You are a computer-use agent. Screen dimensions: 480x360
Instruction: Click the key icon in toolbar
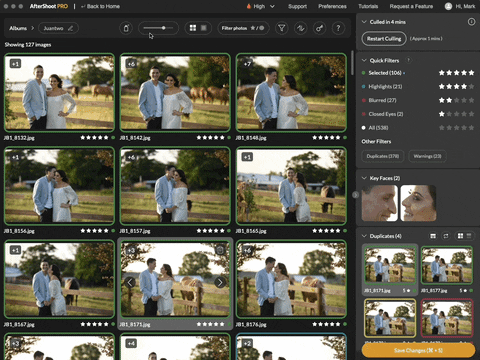coord(319,28)
